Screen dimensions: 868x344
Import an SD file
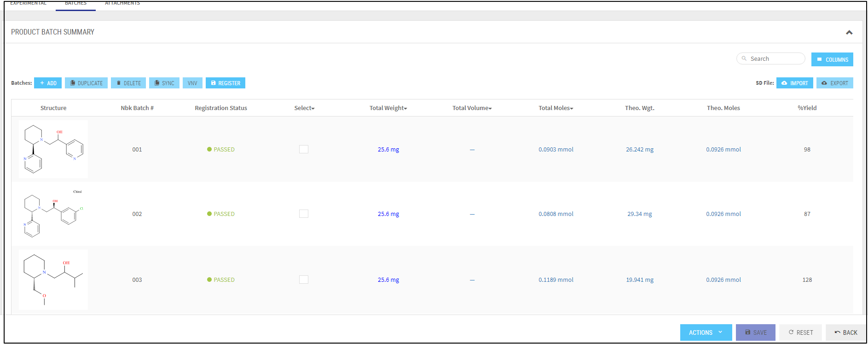click(x=794, y=83)
